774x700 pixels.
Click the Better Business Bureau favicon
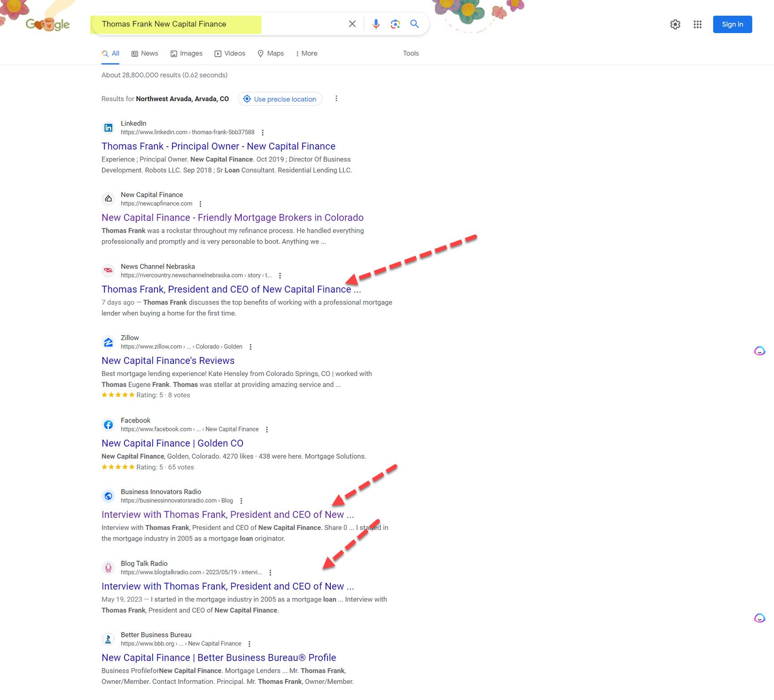click(x=108, y=639)
